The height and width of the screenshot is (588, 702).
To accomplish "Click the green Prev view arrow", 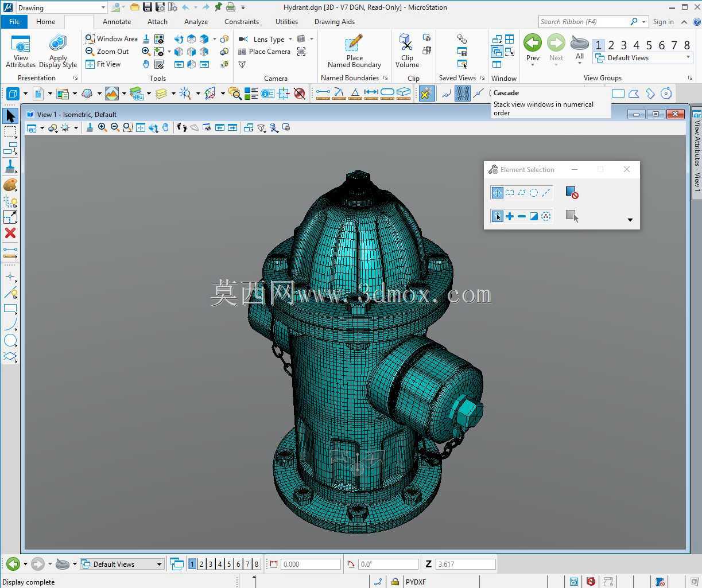I will pos(533,44).
